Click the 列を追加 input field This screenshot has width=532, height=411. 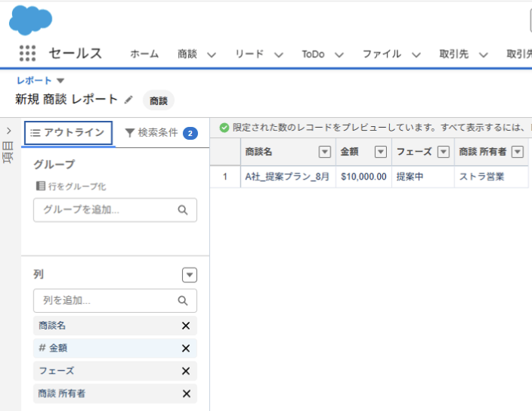tap(115, 301)
